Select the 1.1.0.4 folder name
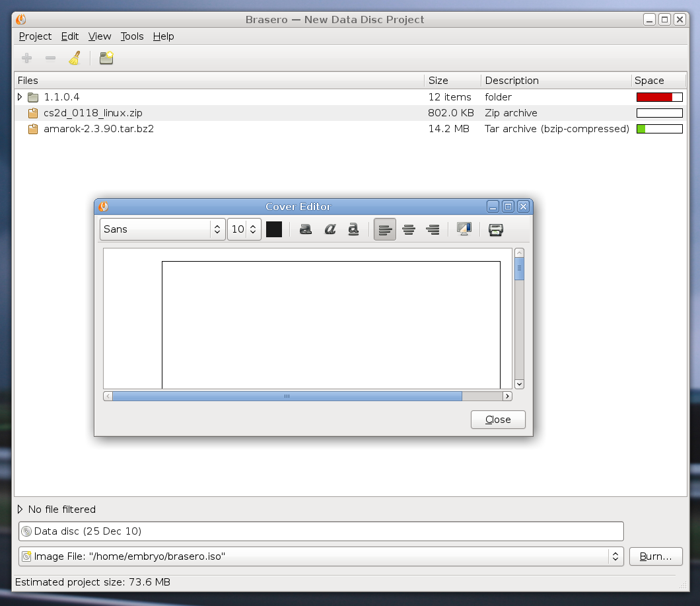 coord(61,97)
